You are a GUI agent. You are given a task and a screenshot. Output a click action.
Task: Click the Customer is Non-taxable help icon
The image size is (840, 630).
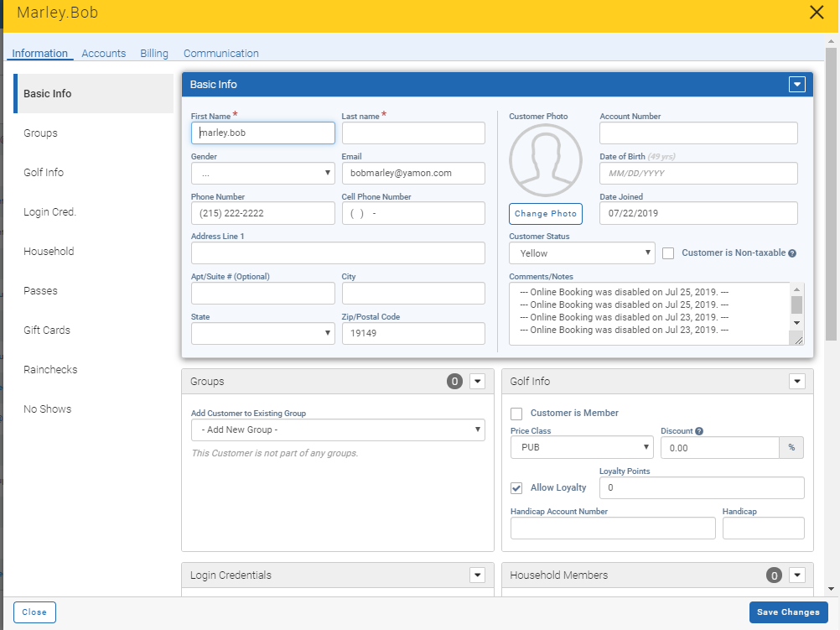coord(792,253)
